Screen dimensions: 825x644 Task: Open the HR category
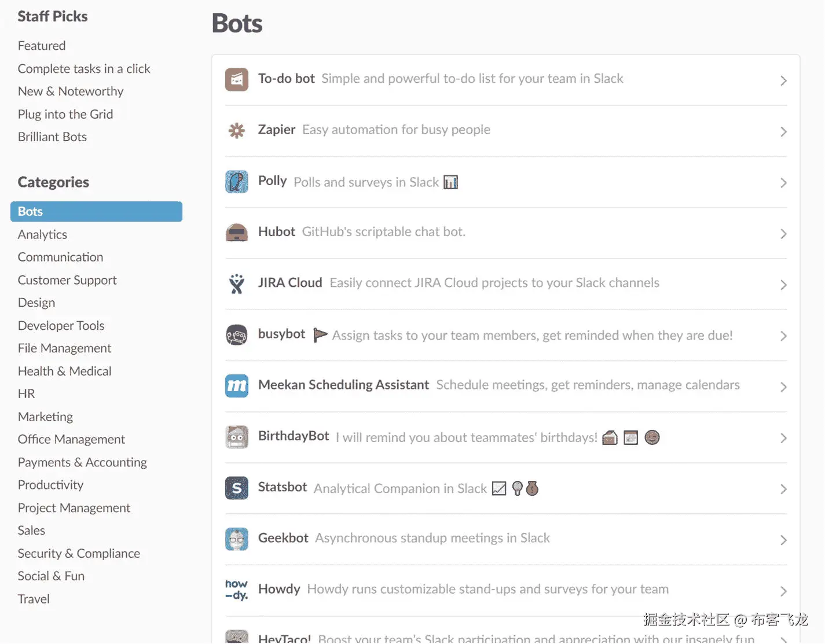pos(26,393)
